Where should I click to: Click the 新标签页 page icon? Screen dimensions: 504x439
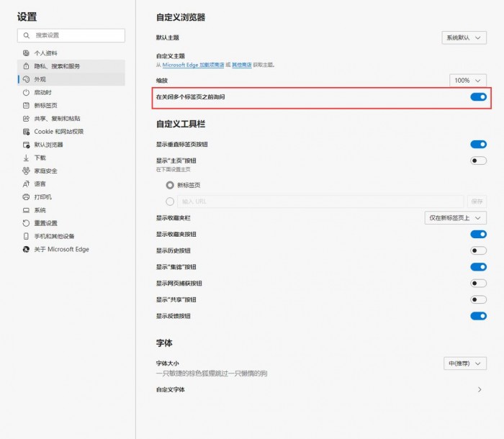[26, 105]
